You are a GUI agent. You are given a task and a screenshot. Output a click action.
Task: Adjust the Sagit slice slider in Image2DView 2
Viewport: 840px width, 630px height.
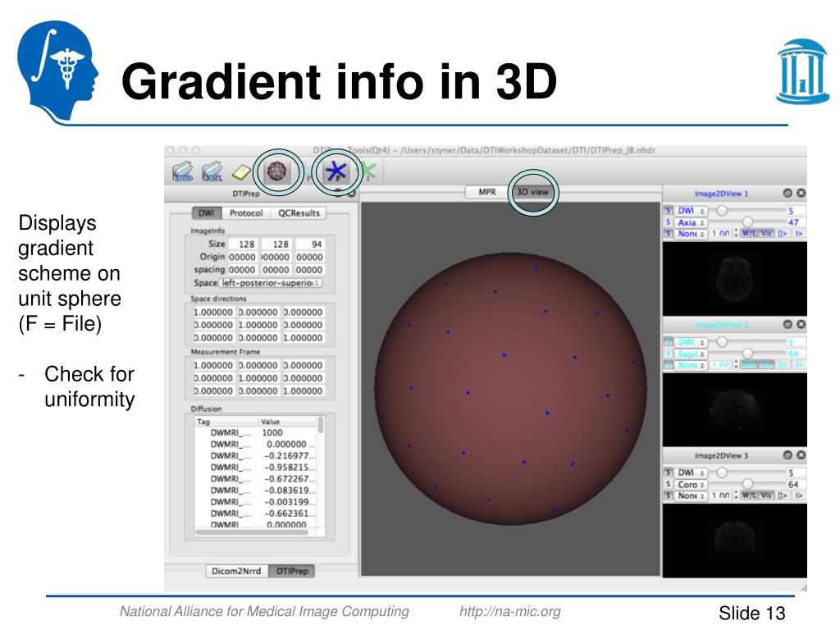[746, 354]
